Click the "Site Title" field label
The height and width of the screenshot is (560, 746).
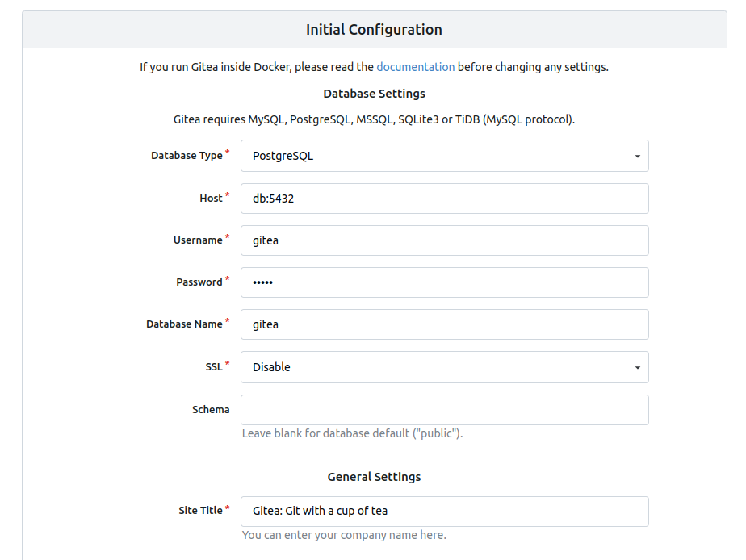coord(200,511)
